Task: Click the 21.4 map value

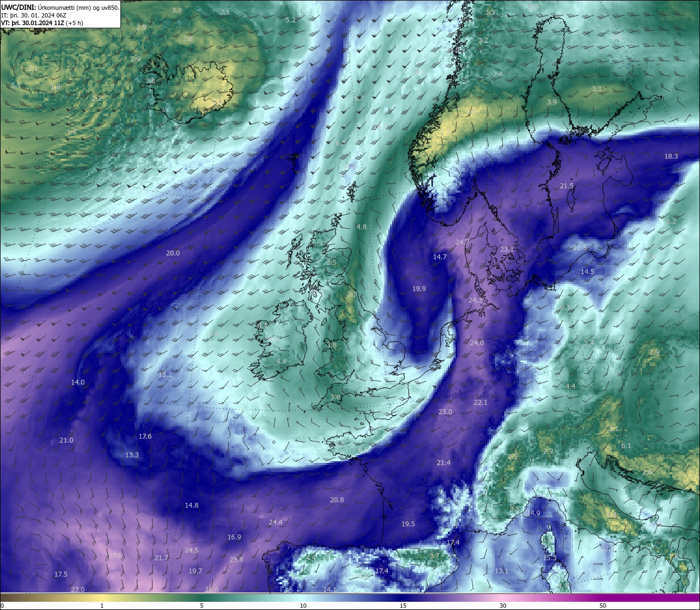Action: coord(444,463)
